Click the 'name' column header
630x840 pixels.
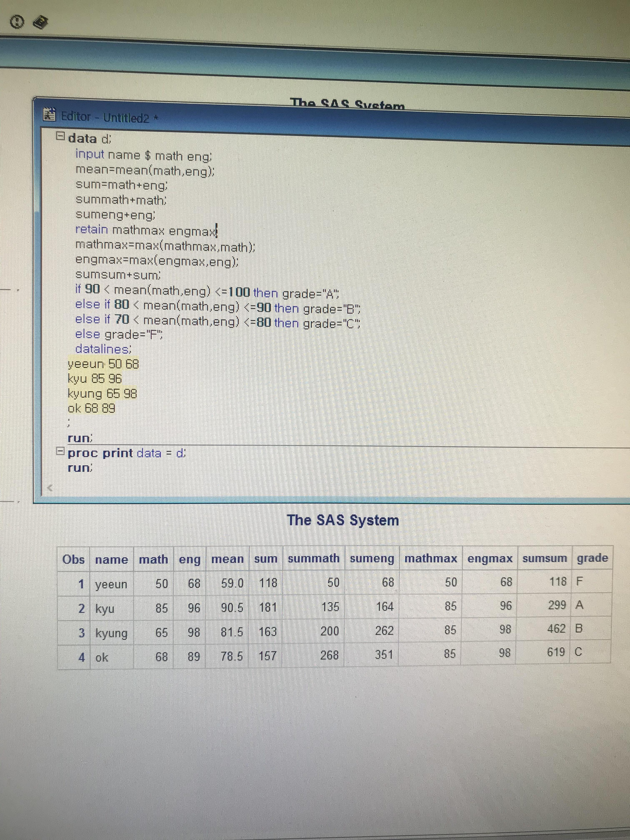[x=112, y=560]
